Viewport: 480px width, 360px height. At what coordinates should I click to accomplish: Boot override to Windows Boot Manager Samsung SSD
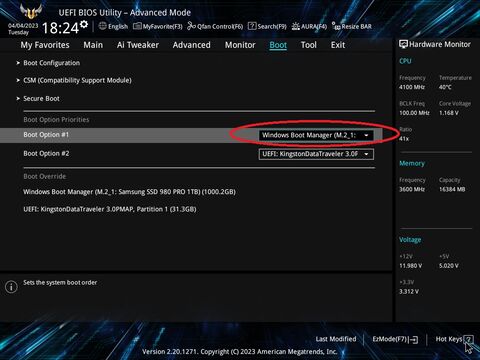pos(129,192)
